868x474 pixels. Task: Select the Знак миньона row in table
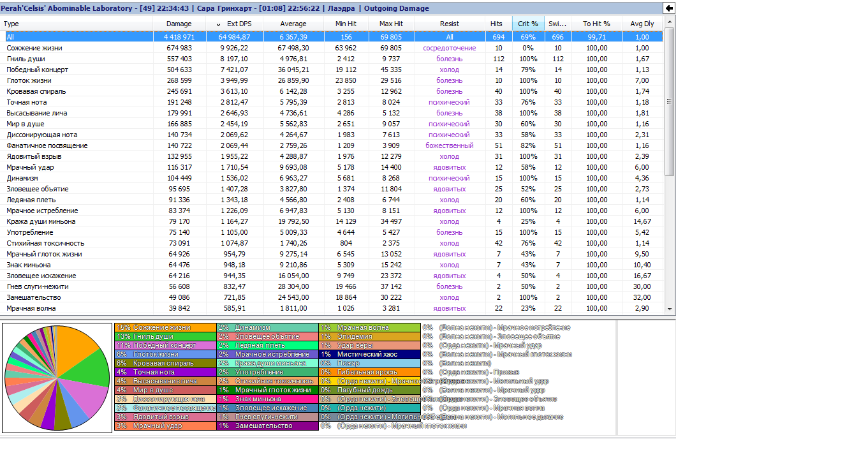(332, 265)
